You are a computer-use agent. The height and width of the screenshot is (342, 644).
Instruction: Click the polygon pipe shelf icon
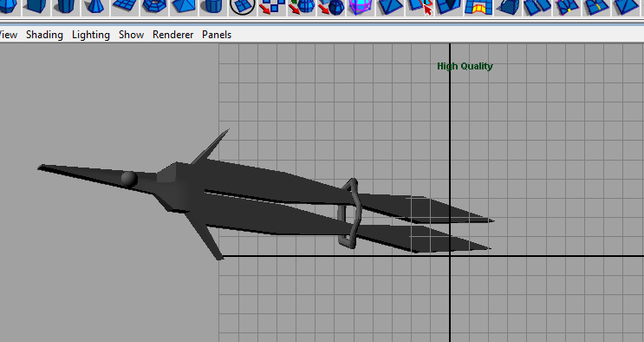[x=213, y=7]
